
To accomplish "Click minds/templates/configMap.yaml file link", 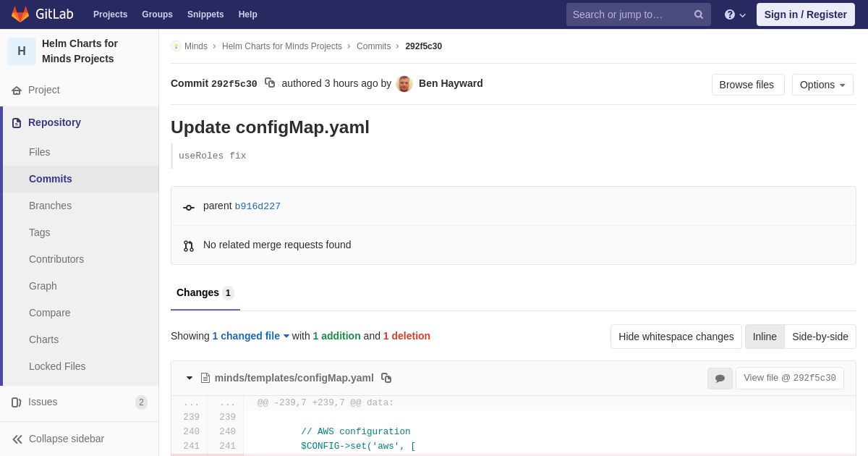I will (294, 378).
